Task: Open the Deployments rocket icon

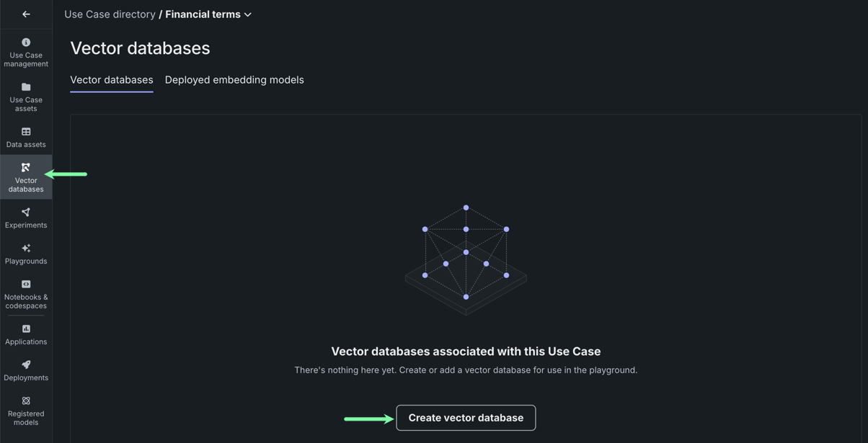Action: [26, 365]
